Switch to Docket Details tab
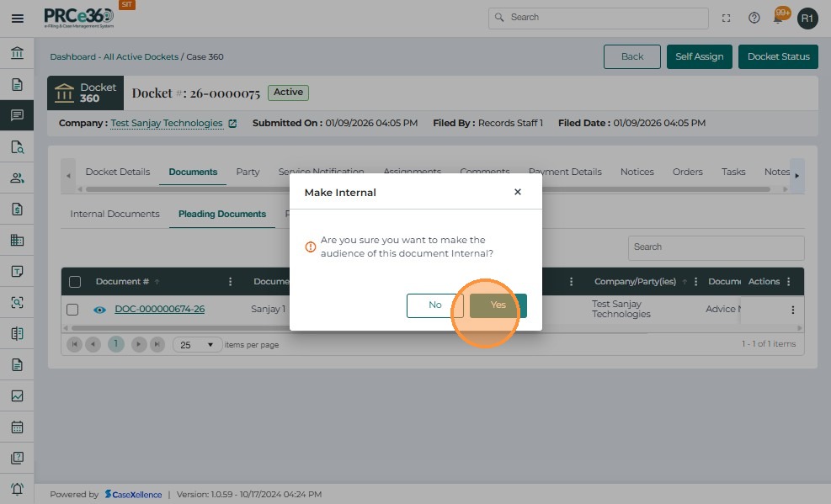 pos(118,172)
